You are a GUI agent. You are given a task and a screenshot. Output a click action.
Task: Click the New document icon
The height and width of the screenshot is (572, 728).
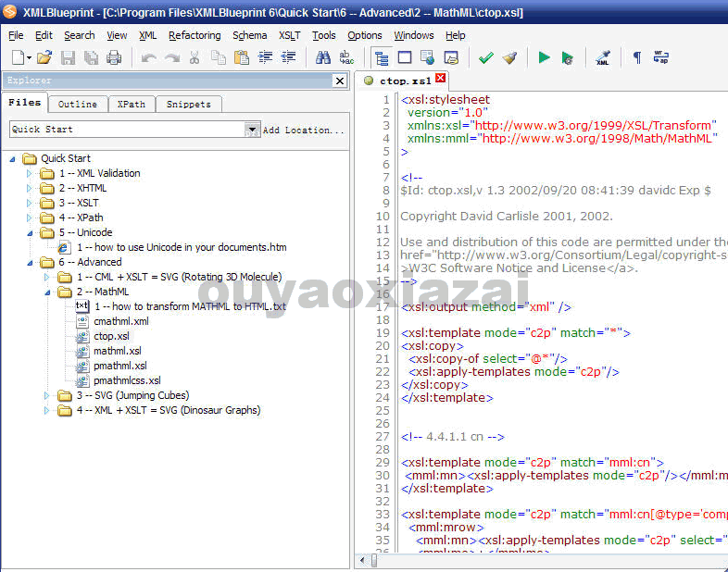point(18,57)
